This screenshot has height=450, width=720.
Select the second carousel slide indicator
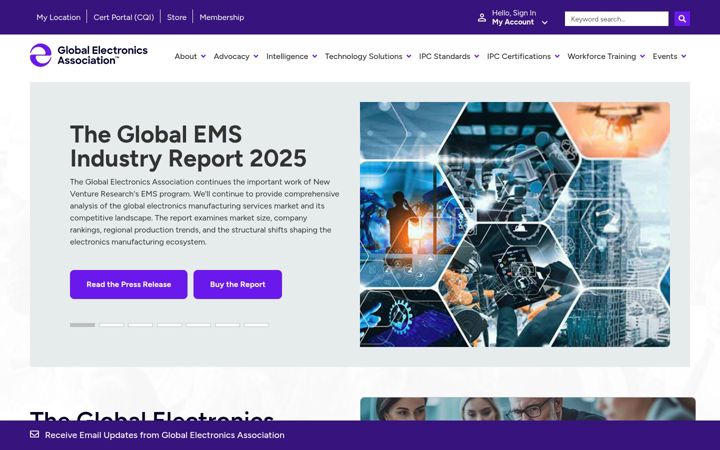(x=112, y=325)
